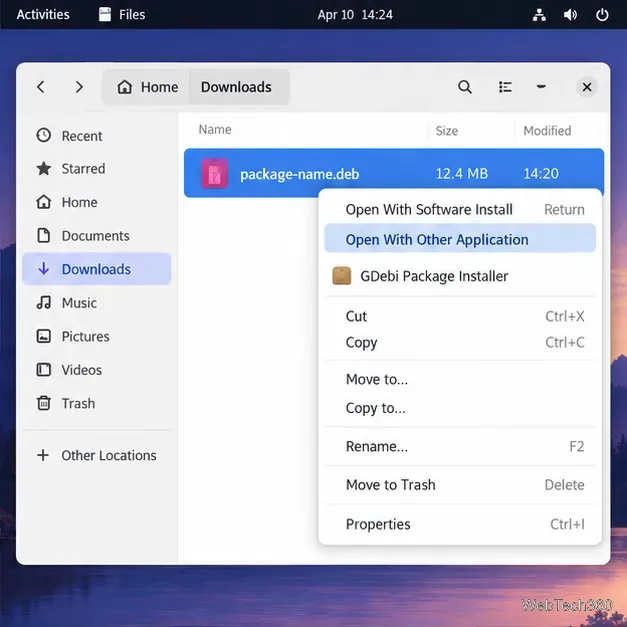Click the sidebar Home house icon
The width and height of the screenshot is (627, 627).
[x=44, y=202]
